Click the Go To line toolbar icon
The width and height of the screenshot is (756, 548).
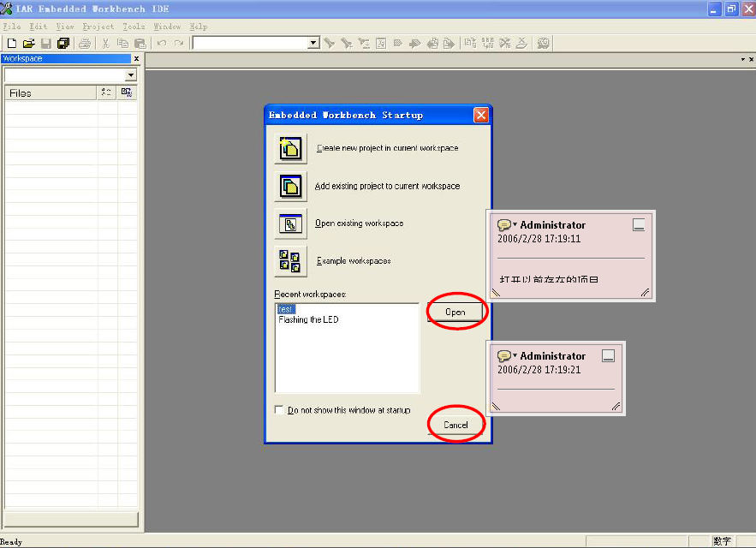click(x=381, y=44)
